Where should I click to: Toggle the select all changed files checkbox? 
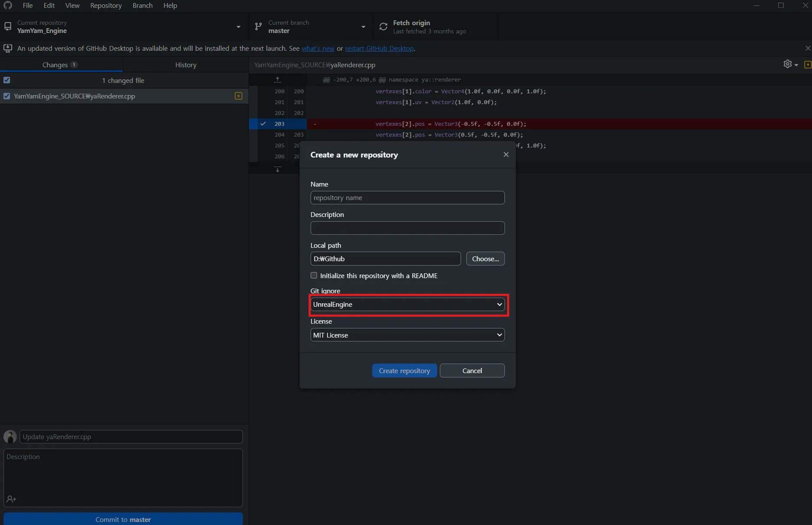click(7, 80)
